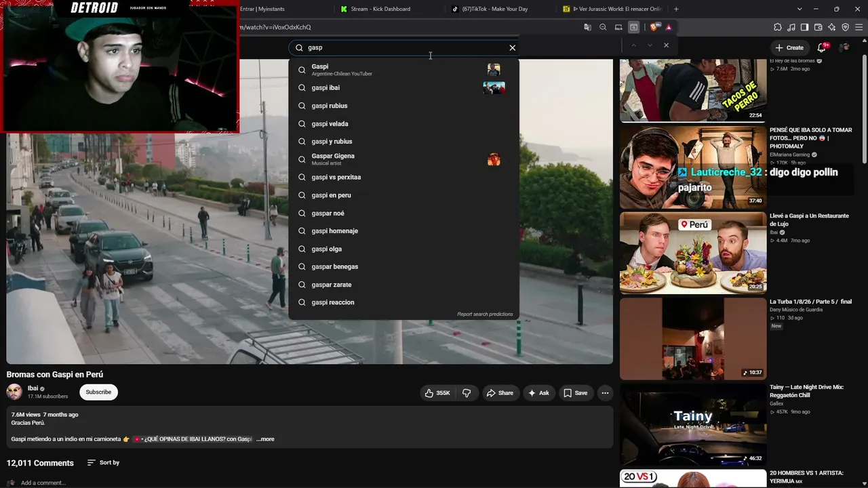Close the find-in-page bar
This screenshot has width=868, height=488.
click(x=666, y=45)
